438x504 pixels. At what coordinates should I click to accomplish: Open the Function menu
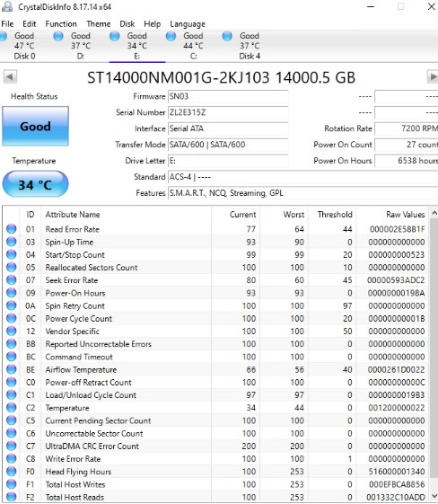click(61, 23)
